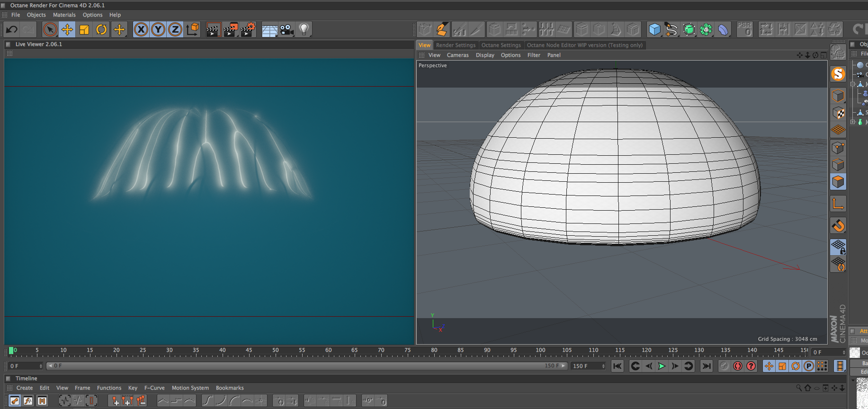This screenshot has width=868, height=409.
Task: Toggle Y axis lock
Action: coord(158,30)
